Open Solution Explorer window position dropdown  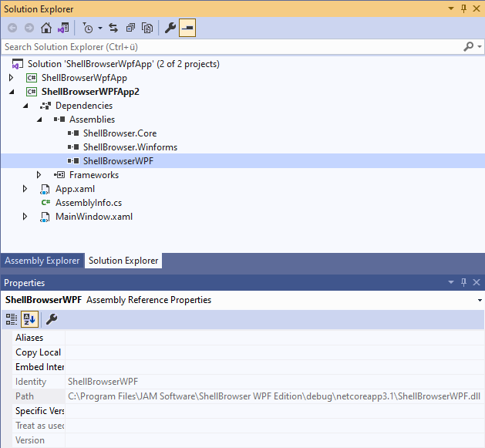tap(451, 8)
